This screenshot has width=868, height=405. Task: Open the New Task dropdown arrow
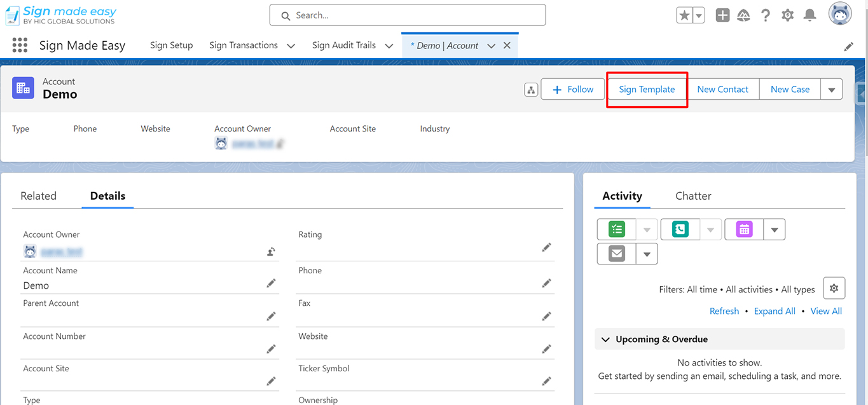(x=647, y=230)
